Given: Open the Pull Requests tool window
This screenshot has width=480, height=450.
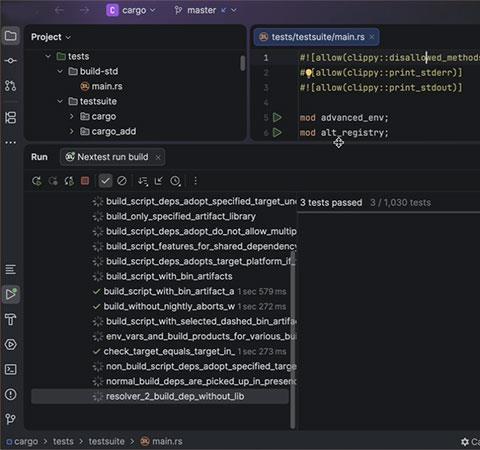Looking at the screenshot, I should pos(10,86).
